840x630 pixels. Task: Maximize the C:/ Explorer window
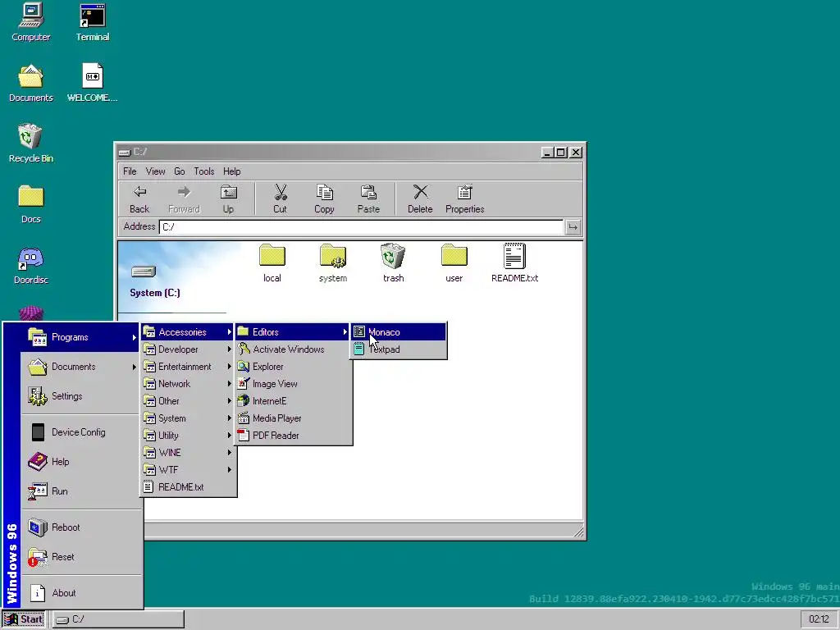pyautogui.click(x=561, y=153)
